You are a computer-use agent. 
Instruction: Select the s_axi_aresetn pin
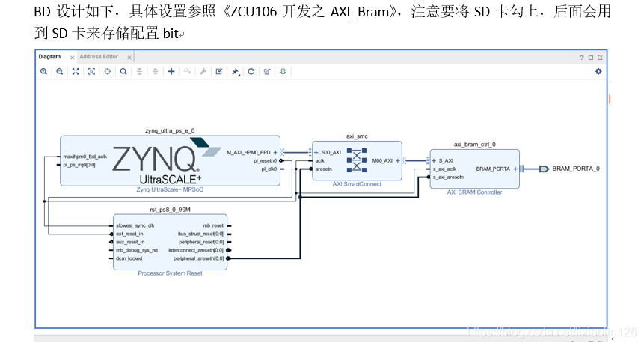[448, 177]
